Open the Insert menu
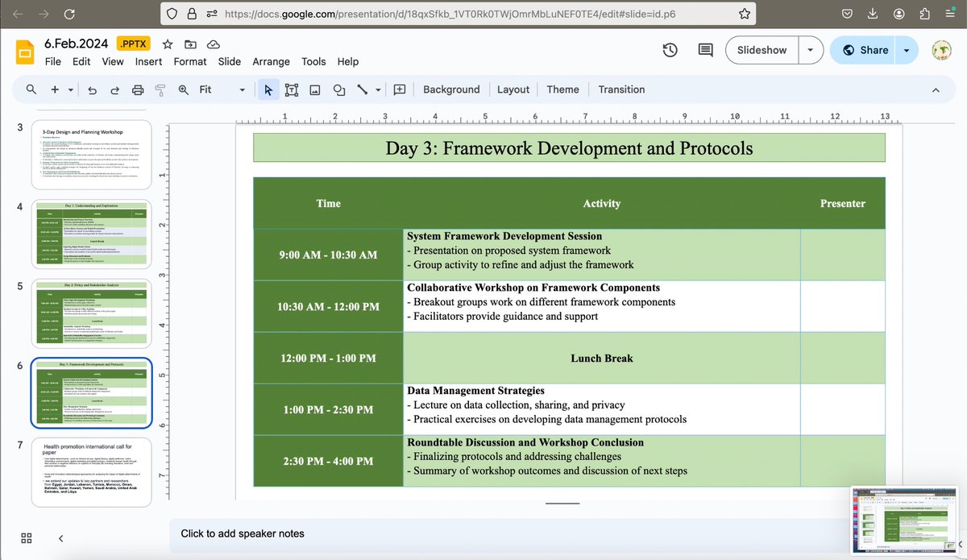 click(148, 61)
